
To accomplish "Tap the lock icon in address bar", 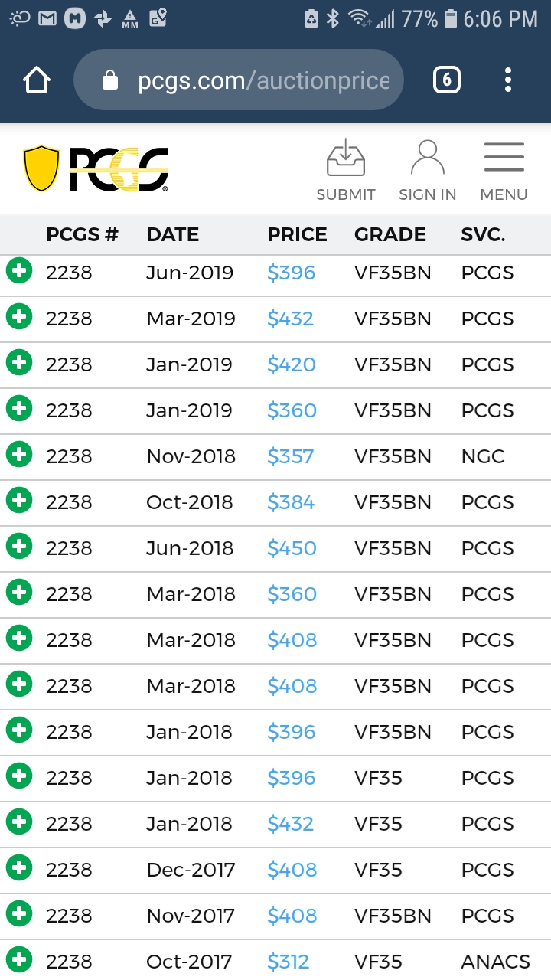I will tap(111, 80).
